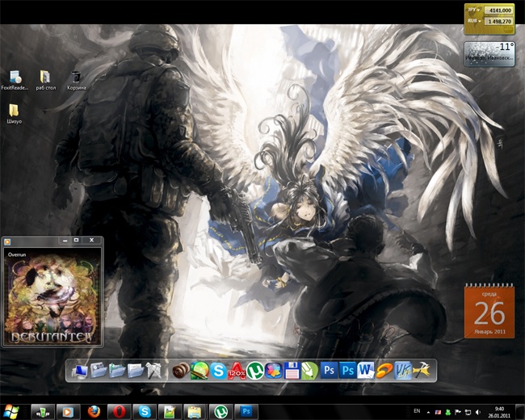525x420 pixels.
Task: Launch the golden pickaxe icon in the dock
Action: pyautogui.click(x=421, y=371)
